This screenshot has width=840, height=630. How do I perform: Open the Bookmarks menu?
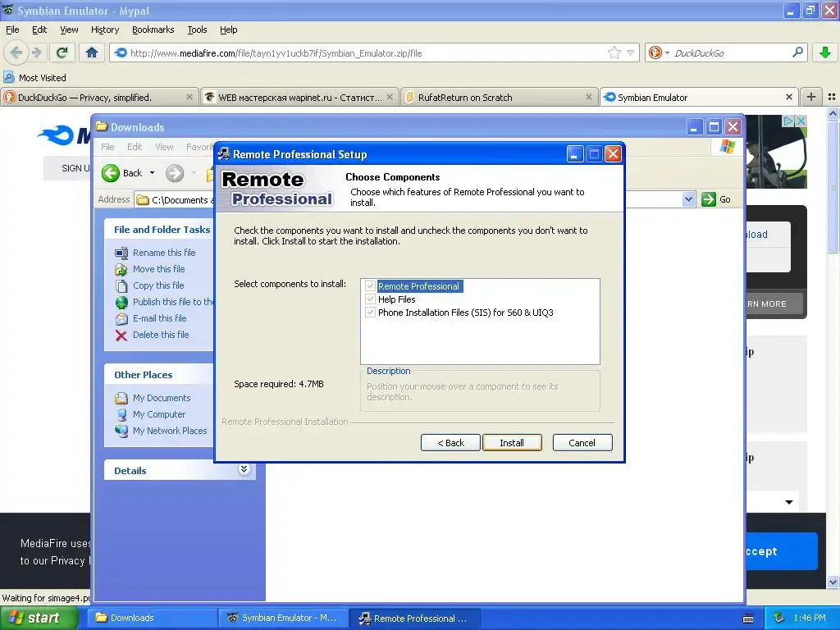[153, 30]
